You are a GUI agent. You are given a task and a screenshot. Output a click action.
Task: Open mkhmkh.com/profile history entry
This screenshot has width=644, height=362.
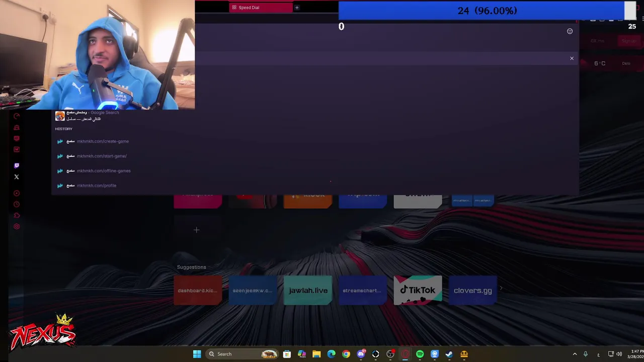315,186
